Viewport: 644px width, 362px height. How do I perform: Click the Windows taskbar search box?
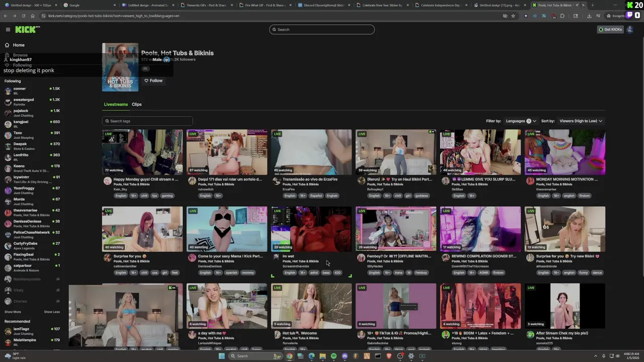pos(256,356)
